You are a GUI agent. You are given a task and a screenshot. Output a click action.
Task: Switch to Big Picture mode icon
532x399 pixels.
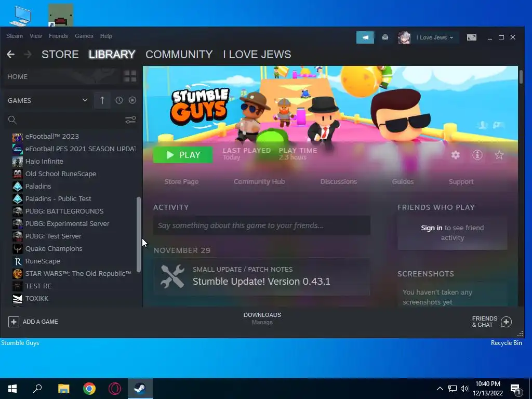[x=472, y=37]
